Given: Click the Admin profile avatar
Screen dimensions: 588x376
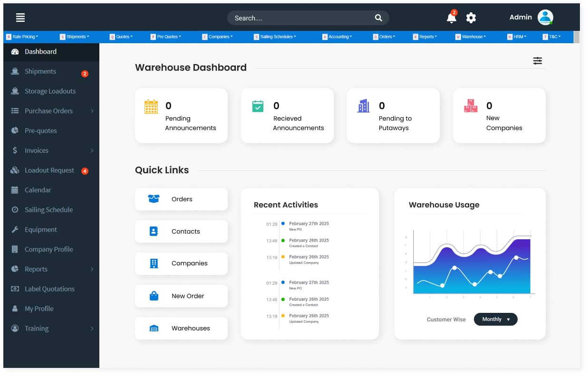Looking at the screenshot, I should [x=545, y=18].
